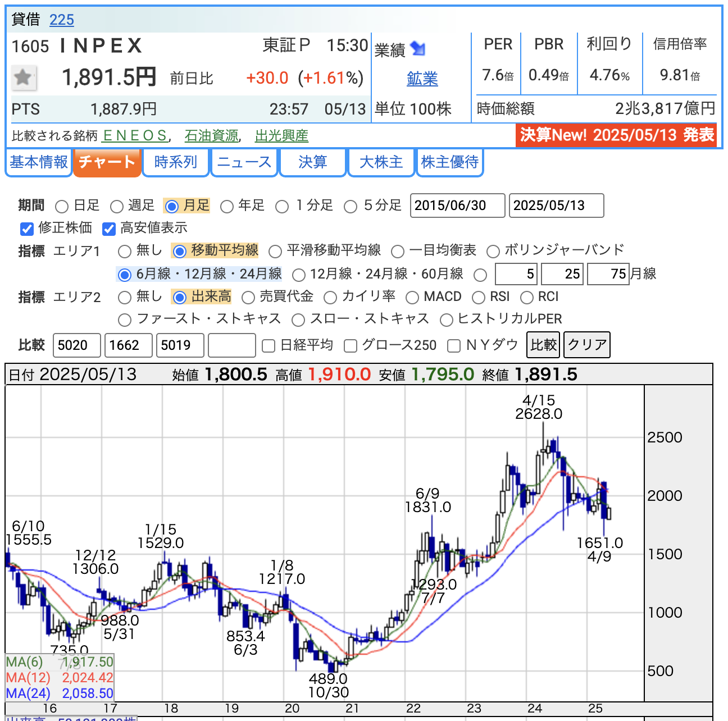The image size is (728, 721).
Task: Open 出光興産 comparison stock link
Action: point(281,135)
